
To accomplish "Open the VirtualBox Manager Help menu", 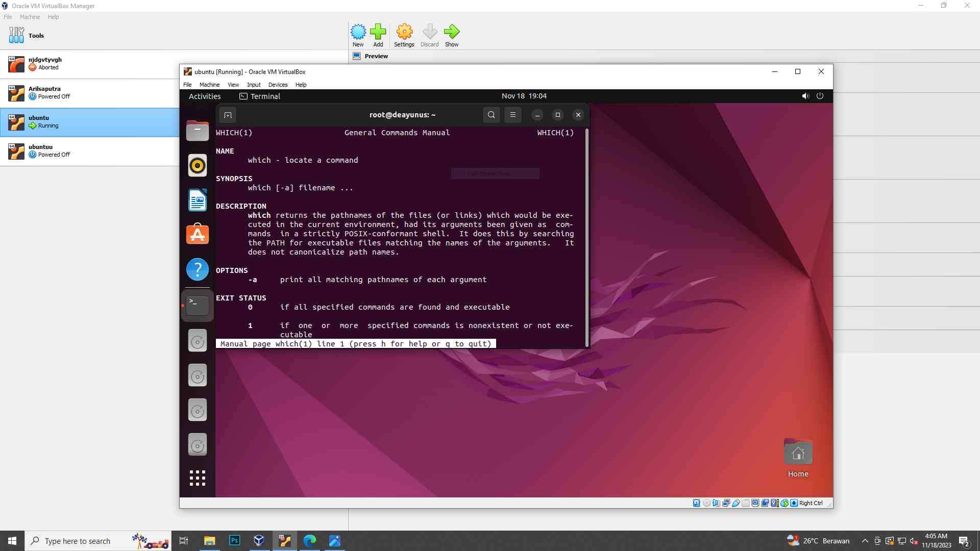I will tap(53, 17).
